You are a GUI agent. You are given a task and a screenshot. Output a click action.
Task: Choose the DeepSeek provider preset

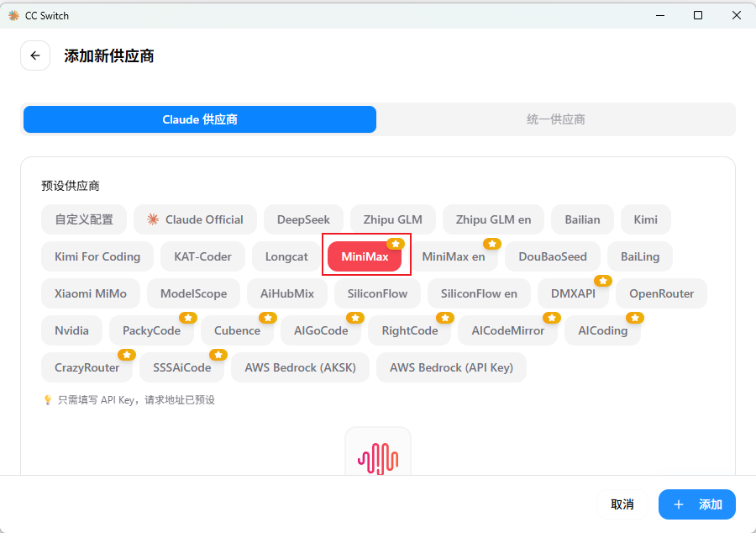pos(303,219)
